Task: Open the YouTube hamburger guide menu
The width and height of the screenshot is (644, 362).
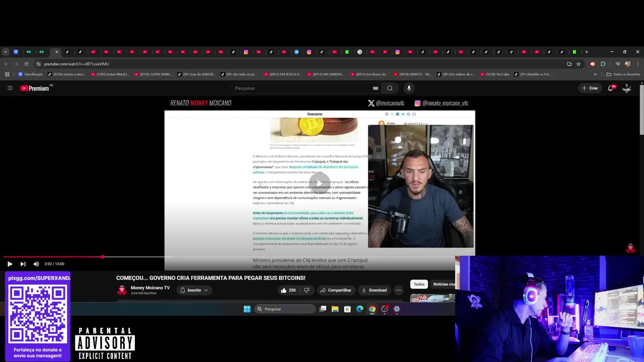Action: [x=10, y=88]
